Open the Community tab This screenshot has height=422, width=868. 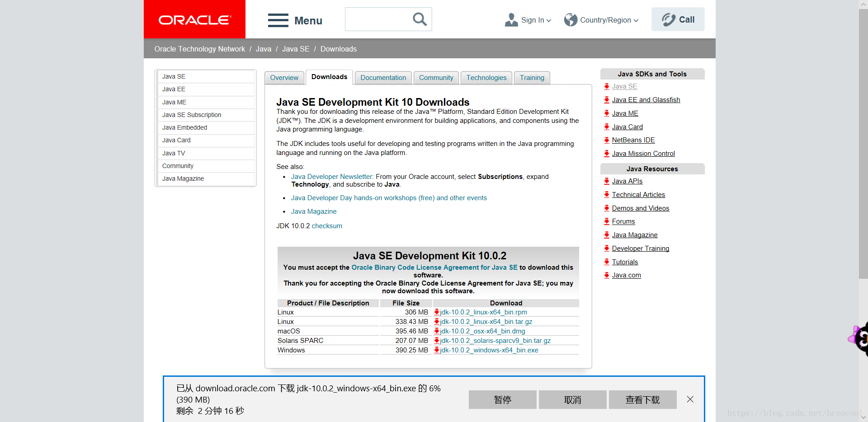coord(436,78)
